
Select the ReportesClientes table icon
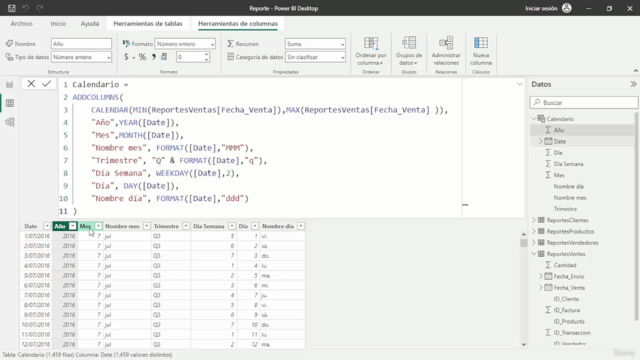click(x=541, y=220)
